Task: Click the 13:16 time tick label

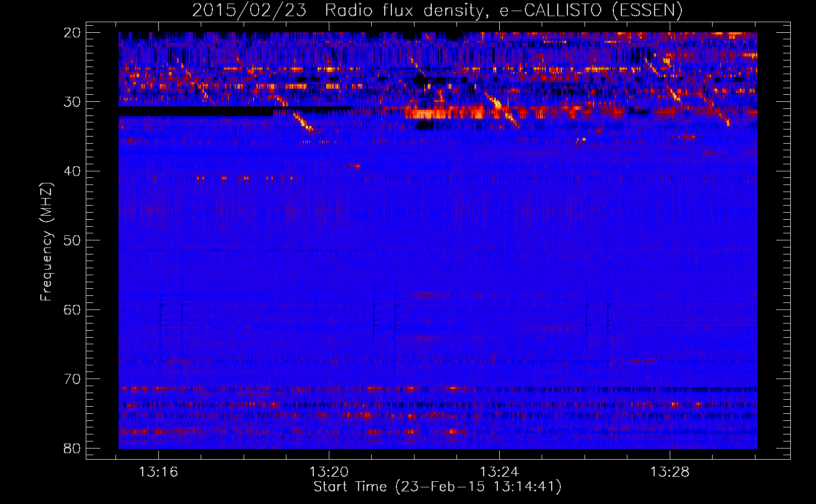Action: (158, 472)
